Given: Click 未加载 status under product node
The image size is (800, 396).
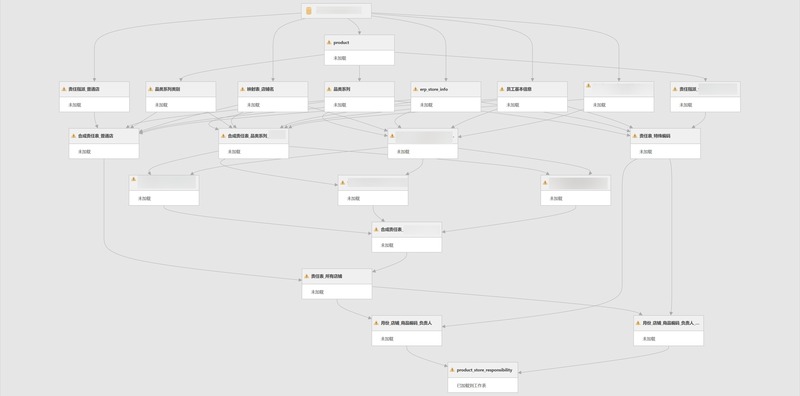Looking at the screenshot, I should coord(340,58).
